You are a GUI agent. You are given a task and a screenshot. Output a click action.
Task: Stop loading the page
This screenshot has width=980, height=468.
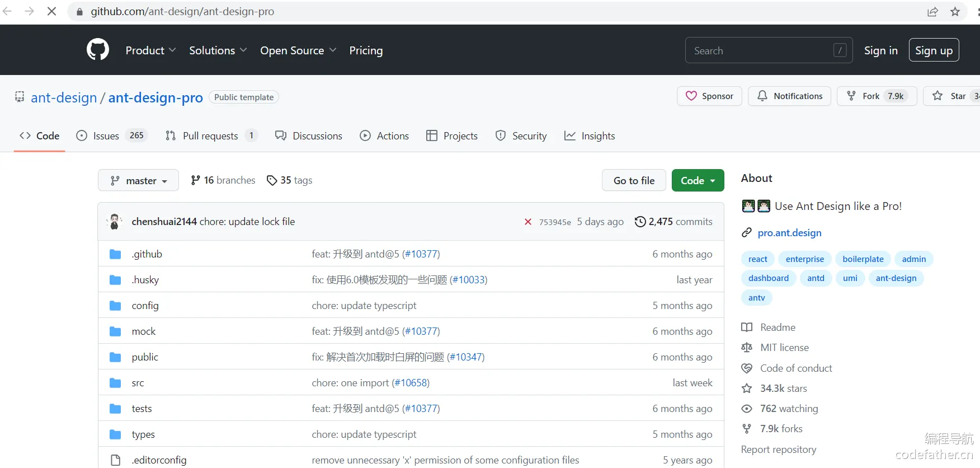pyautogui.click(x=51, y=11)
